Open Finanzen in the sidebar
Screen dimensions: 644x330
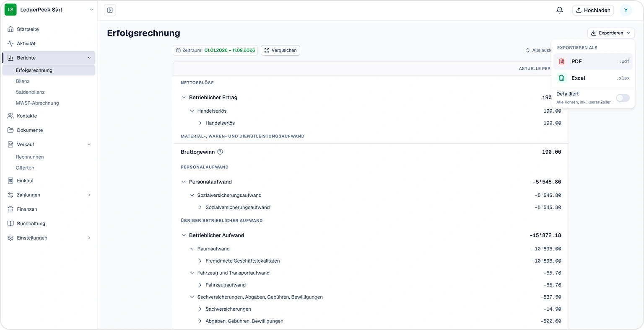pyautogui.click(x=49, y=209)
